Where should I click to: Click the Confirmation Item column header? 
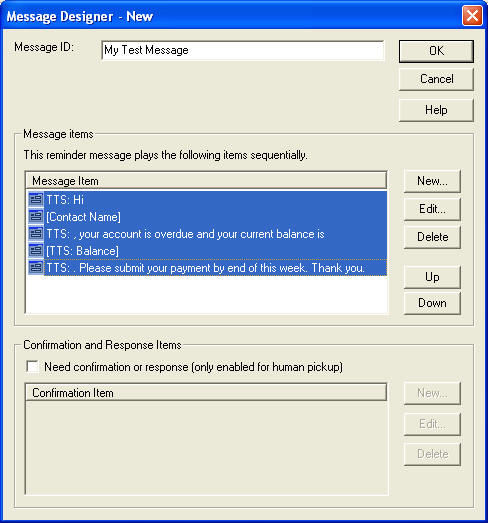[x=206, y=393]
